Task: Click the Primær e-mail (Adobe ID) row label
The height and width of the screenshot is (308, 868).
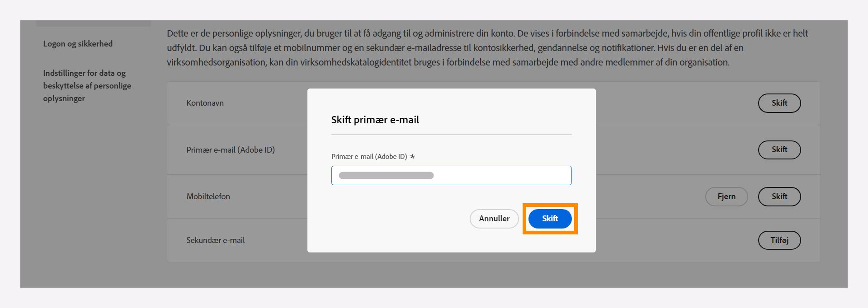Action: tap(231, 149)
